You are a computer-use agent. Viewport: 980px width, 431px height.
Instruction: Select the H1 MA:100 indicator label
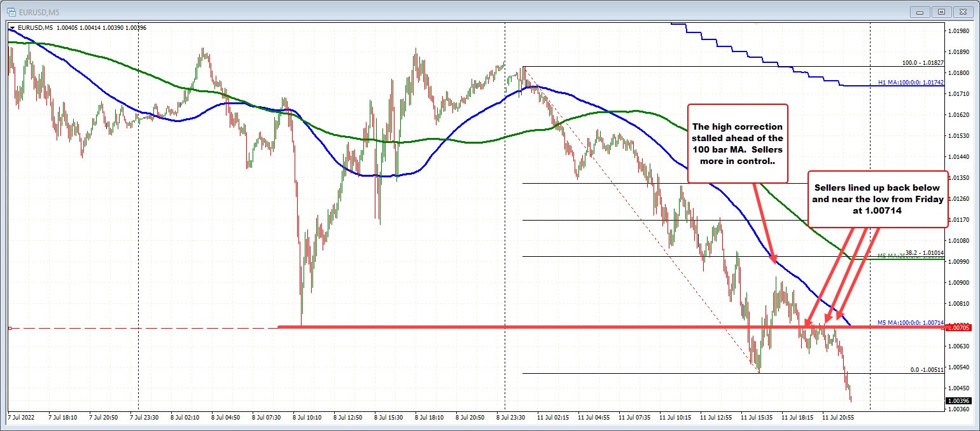906,84
